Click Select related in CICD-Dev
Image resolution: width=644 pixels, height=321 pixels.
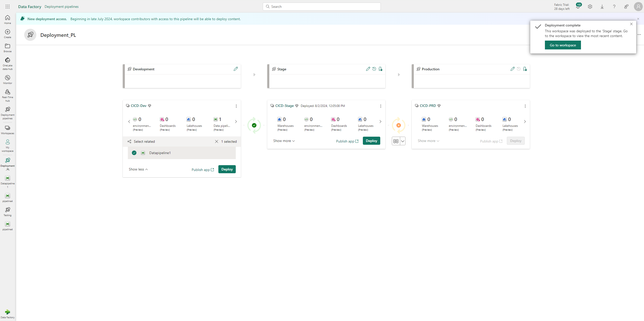click(x=141, y=141)
